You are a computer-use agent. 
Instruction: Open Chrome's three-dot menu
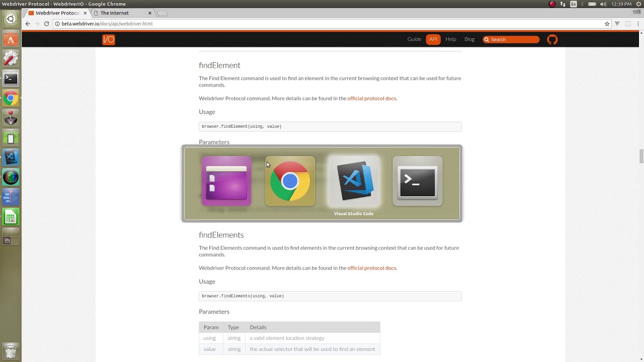point(637,24)
